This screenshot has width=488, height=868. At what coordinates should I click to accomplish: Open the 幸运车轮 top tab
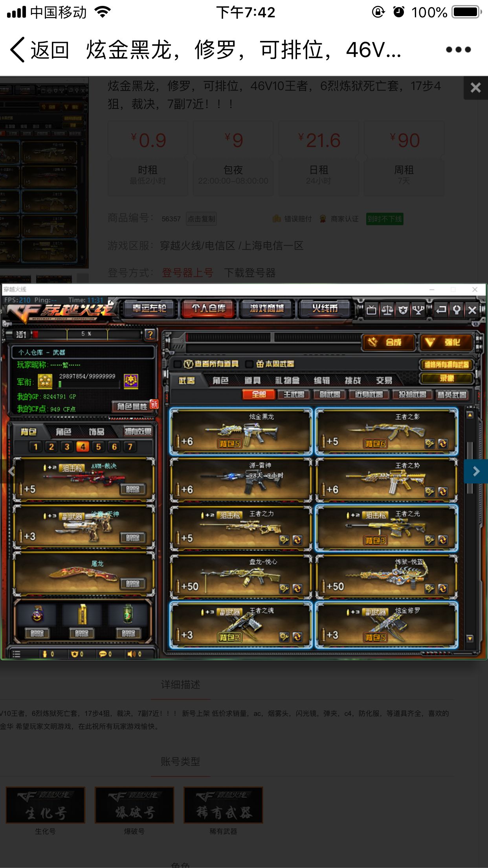click(x=149, y=309)
